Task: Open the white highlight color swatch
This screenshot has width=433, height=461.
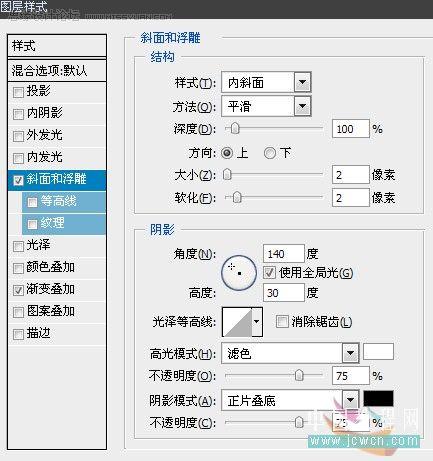Action: pos(378,352)
